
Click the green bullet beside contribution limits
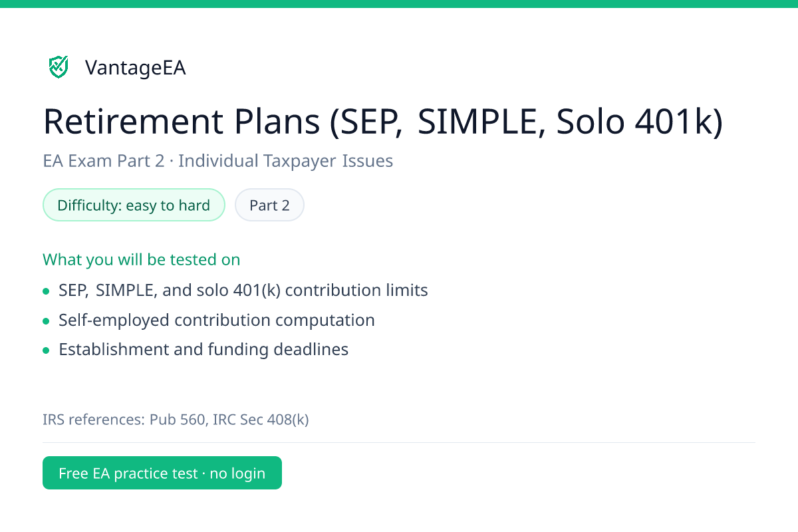click(x=46, y=291)
